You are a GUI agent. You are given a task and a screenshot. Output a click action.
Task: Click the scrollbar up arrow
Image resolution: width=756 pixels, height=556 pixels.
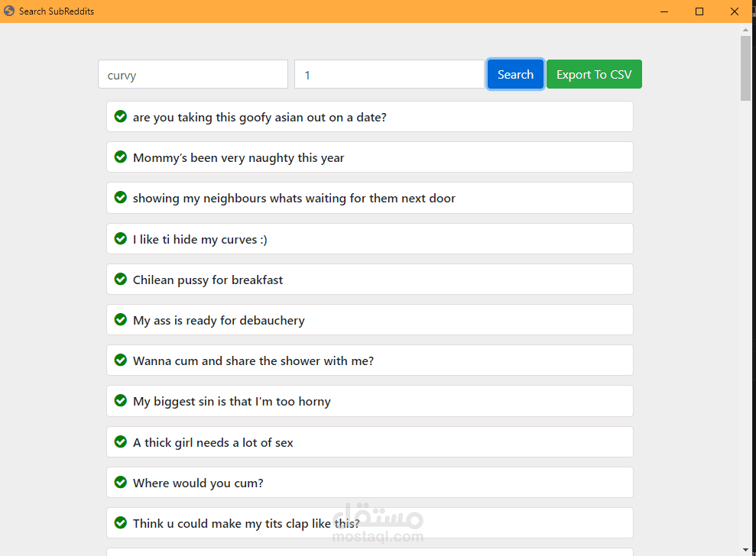tap(746, 29)
